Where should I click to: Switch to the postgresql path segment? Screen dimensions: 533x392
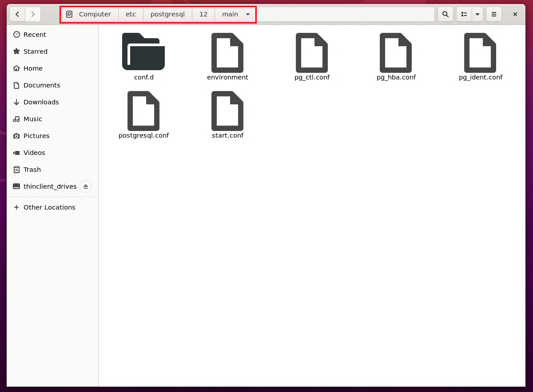click(x=167, y=14)
